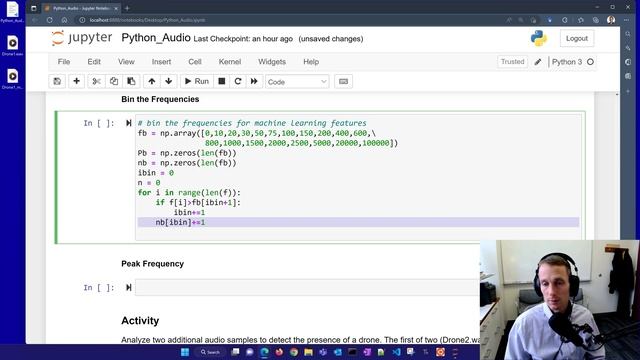The image size is (640, 360).
Task: Click the kernel idle circle indicator
Action: (590, 62)
